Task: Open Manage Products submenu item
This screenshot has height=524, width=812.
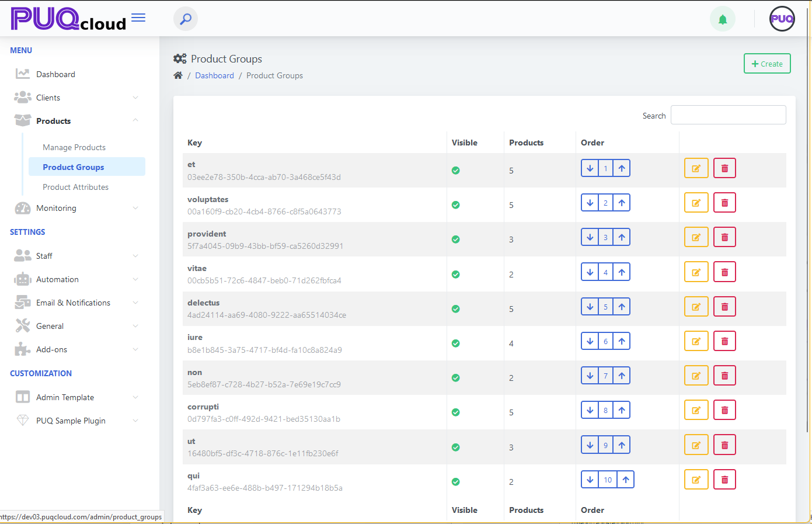Action: tap(87, 147)
